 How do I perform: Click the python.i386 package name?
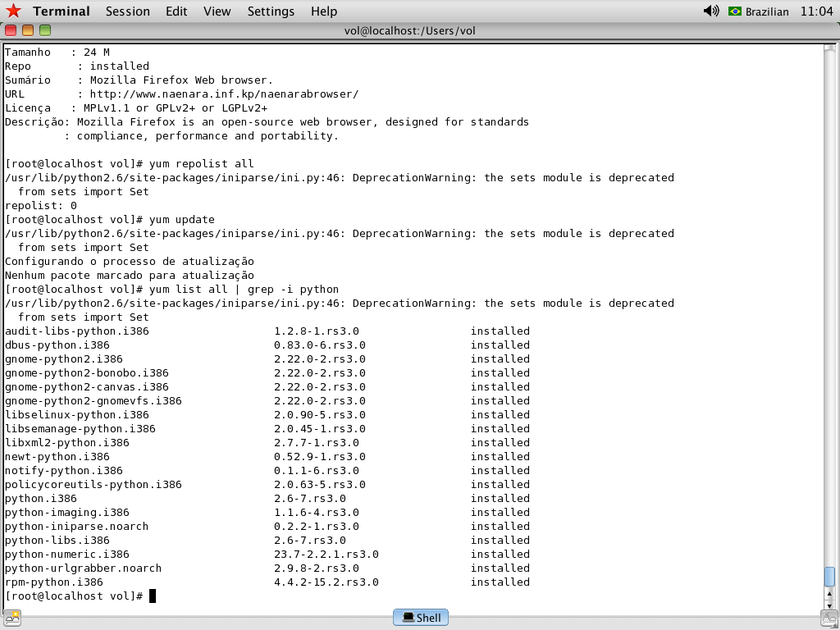(41, 498)
